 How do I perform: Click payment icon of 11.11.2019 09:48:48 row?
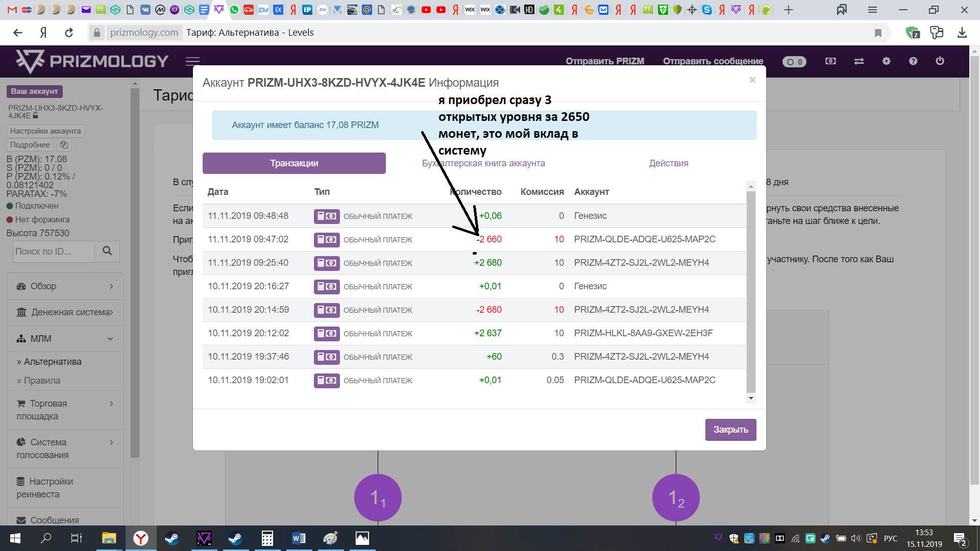tap(327, 216)
